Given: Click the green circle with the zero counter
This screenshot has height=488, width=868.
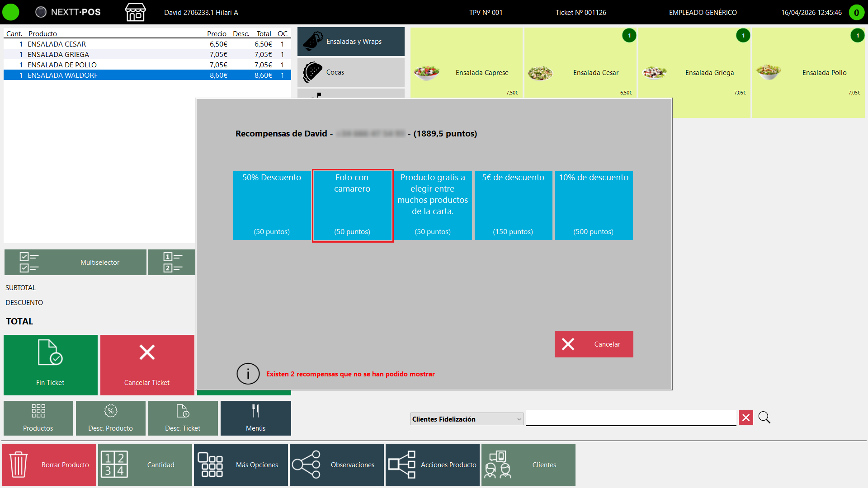Looking at the screenshot, I should 856,12.
